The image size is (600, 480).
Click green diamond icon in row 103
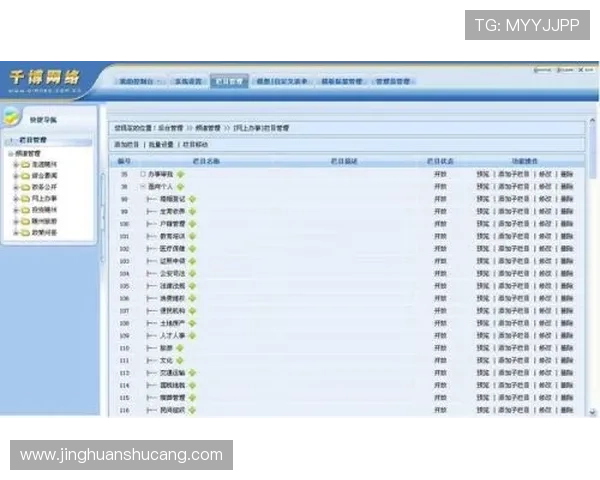(192, 261)
